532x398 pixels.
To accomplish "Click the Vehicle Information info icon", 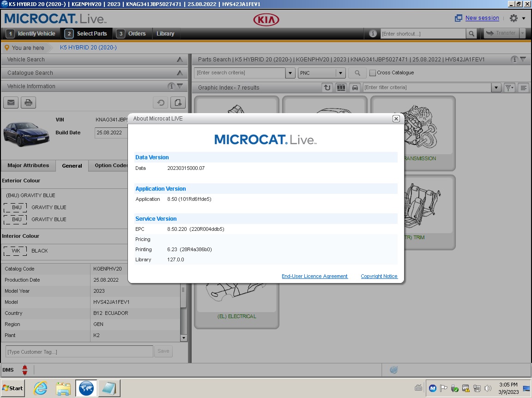I will [x=171, y=86].
